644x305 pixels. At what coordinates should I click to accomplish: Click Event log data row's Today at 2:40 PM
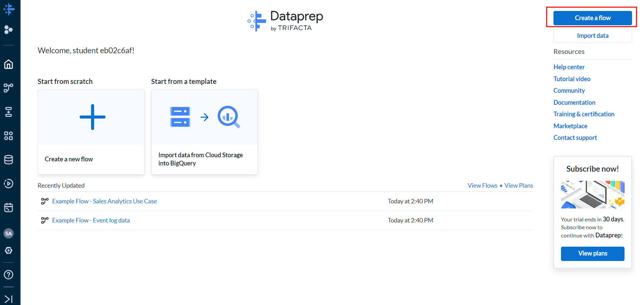point(410,220)
